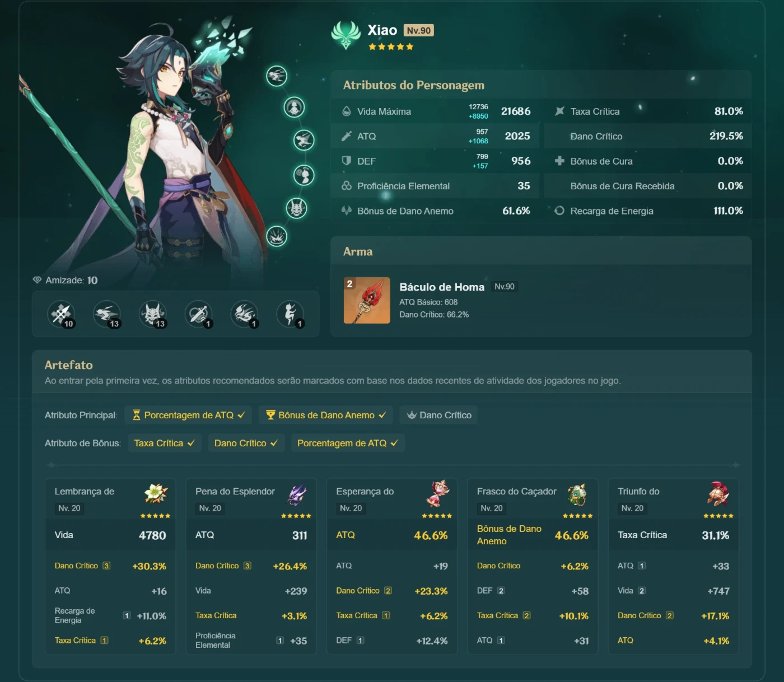Click the weapon stat ATQ Básico: 608
Viewport: 784px width, 682px height.
[428, 302]
